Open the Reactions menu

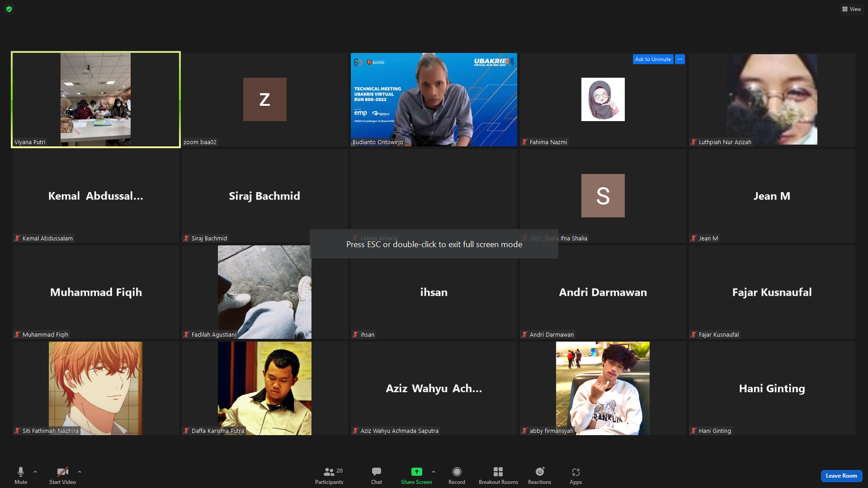pos(540,476)
